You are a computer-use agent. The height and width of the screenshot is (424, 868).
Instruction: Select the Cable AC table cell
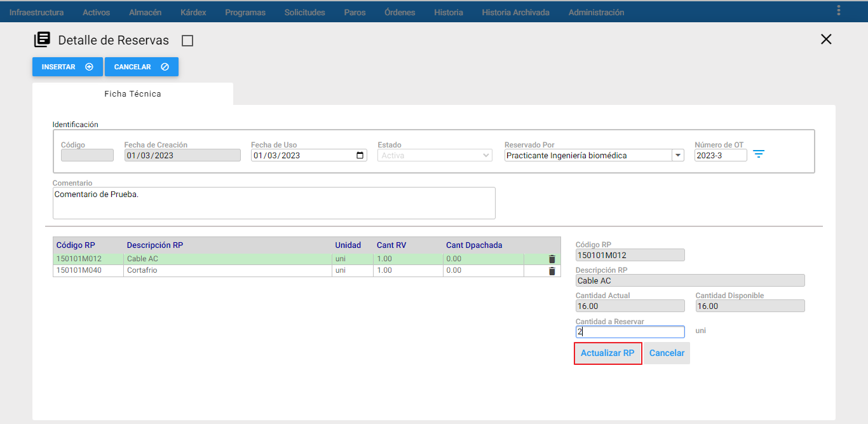coord(227,259)
